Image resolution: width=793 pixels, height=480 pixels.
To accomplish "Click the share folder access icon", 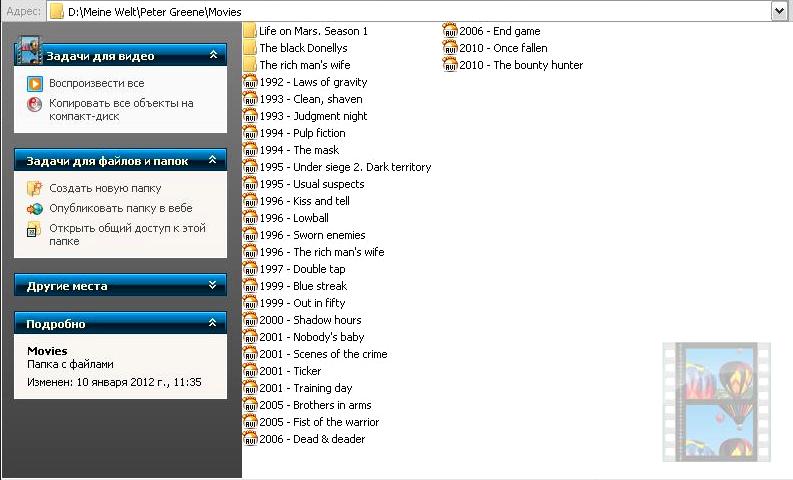I will (x=34, y=229).
